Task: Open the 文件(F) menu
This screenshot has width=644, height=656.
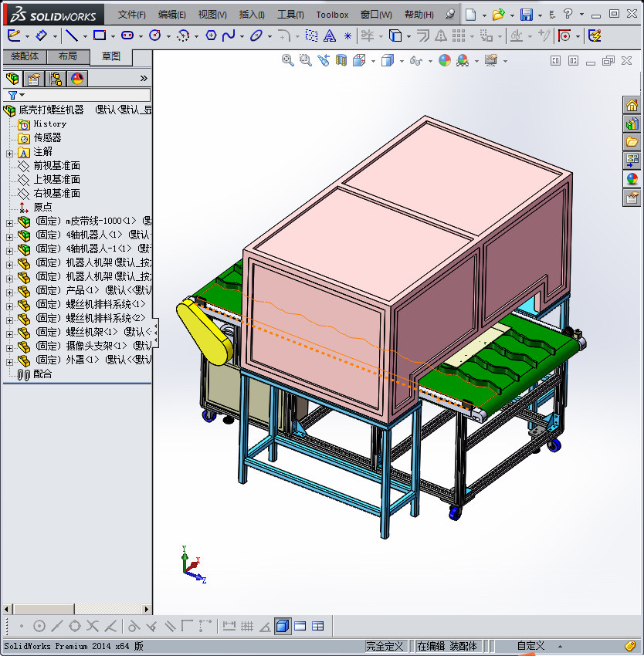Action: (131, 15)
